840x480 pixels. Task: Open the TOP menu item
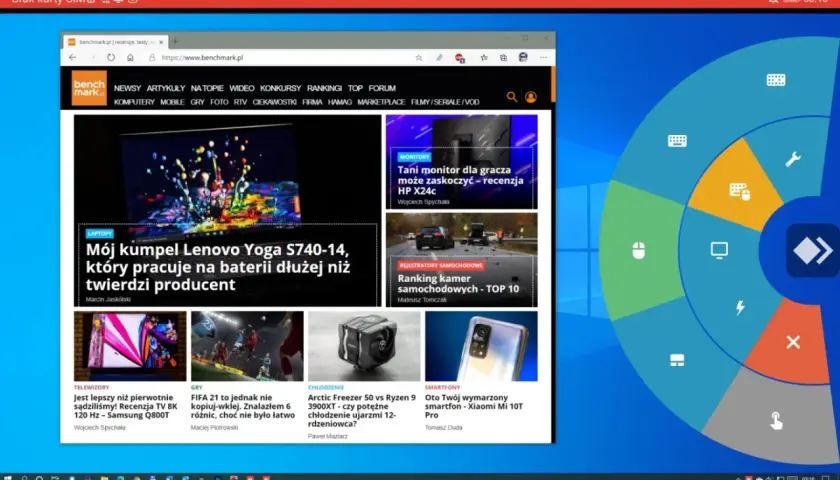355,88
